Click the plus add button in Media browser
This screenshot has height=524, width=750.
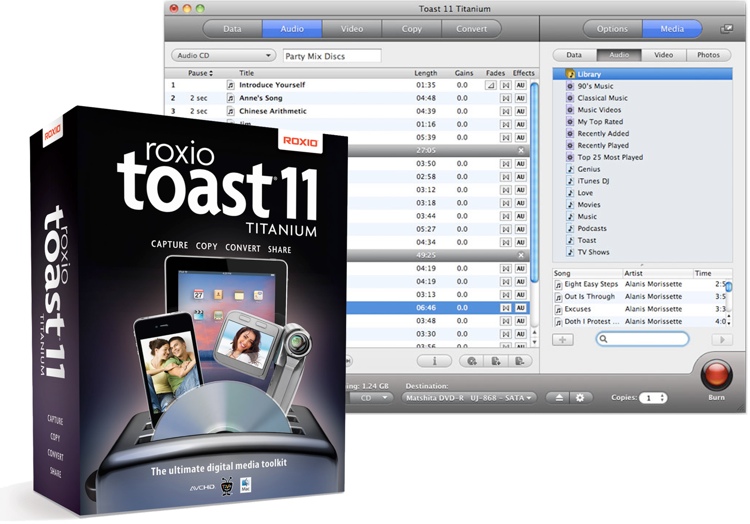click(562, 339)
